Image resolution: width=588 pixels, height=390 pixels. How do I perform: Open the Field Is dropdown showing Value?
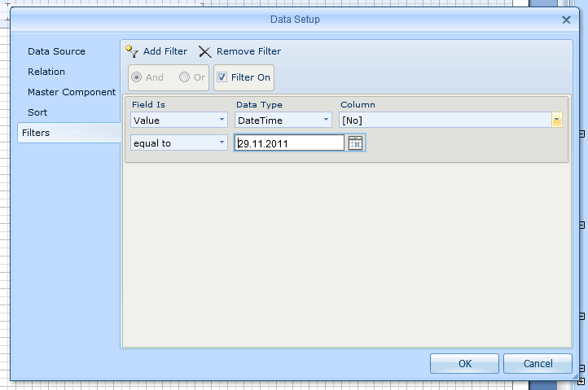[x=179, y=120]
